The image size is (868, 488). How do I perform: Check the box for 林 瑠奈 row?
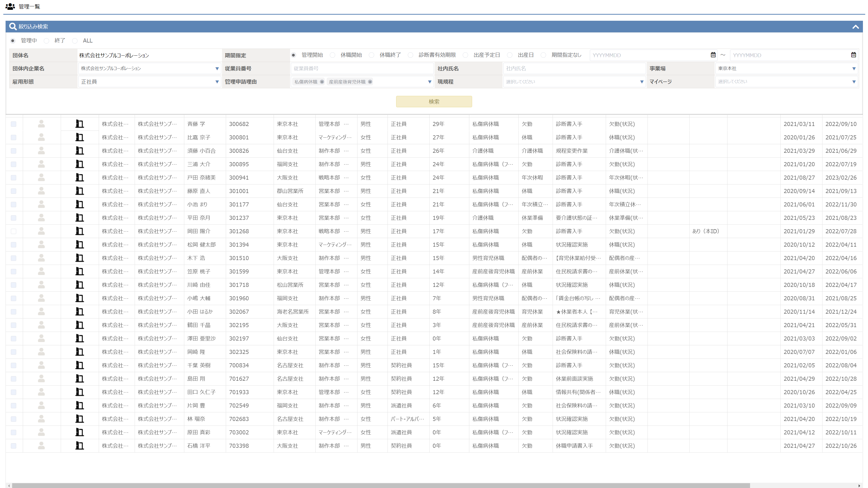[13, 419]
